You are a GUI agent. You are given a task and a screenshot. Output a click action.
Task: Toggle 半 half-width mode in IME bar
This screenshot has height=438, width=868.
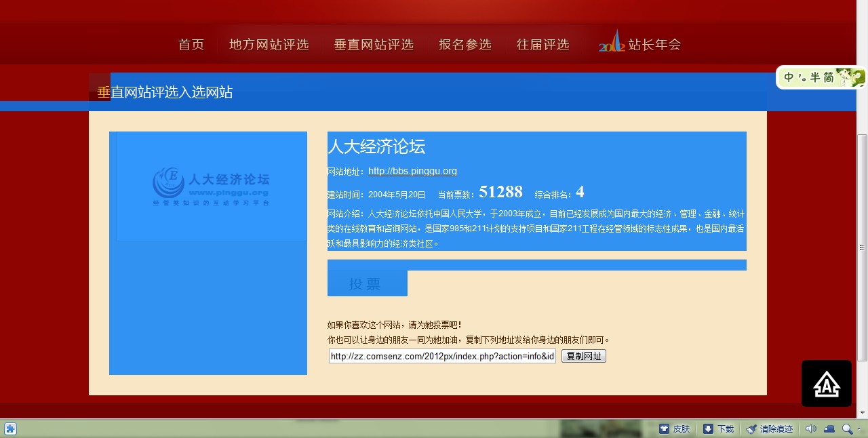pos(814,78)
